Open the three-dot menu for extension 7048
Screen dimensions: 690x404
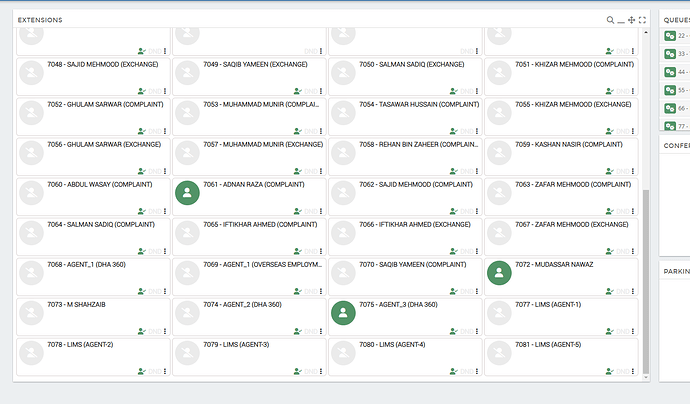point(165,91)
